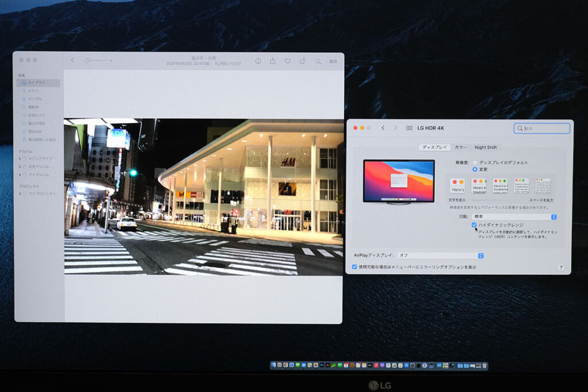The width and height of the screenshot is (588, 392).
Task: Open the 回転 rotation dropdown
Action: 514,216
